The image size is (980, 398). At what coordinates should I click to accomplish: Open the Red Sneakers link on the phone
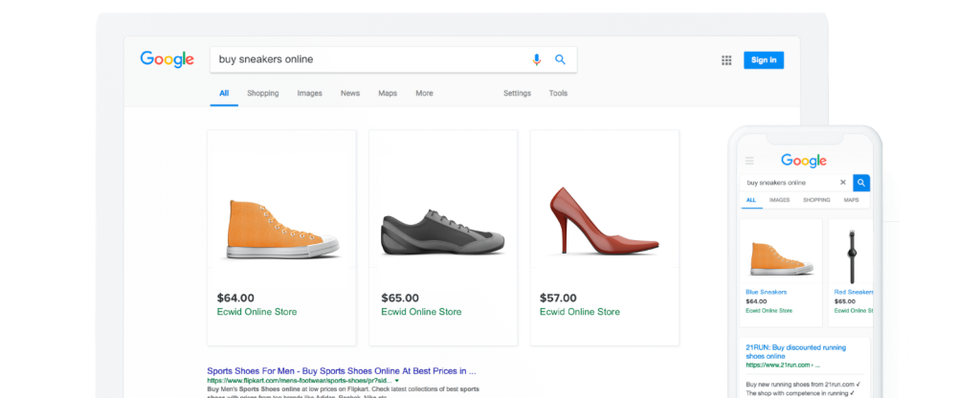[854, 292]
